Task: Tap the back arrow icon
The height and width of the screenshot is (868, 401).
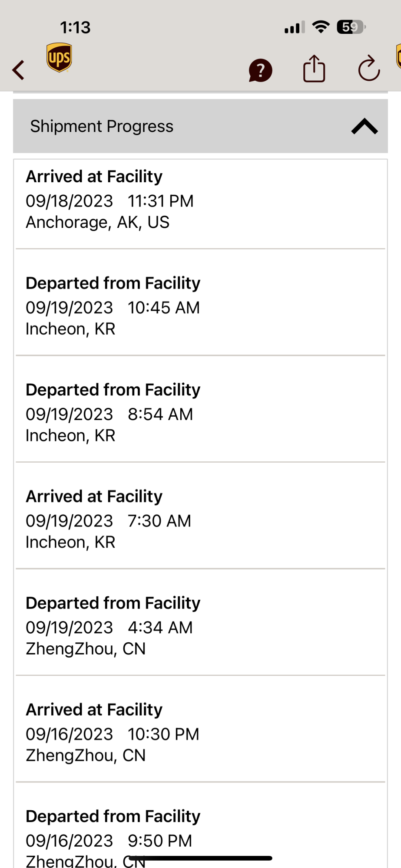Action: point(18,70)
